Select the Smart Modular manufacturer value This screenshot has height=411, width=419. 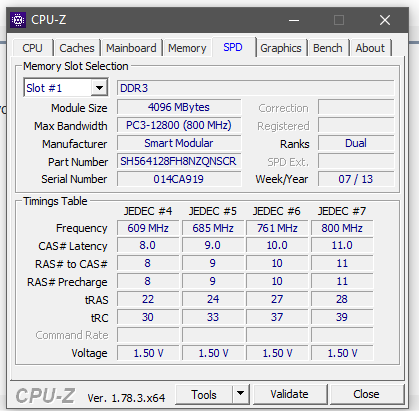click(179, 143)
